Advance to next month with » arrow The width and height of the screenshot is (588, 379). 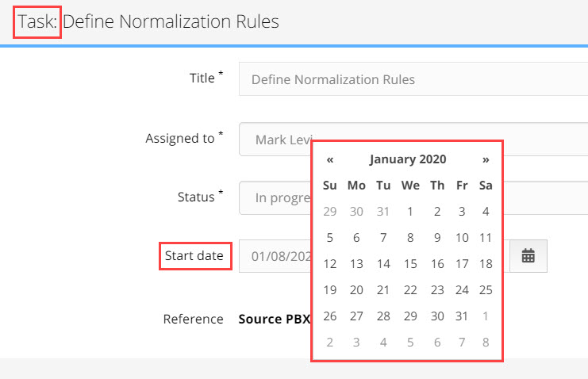coord(486,159)
